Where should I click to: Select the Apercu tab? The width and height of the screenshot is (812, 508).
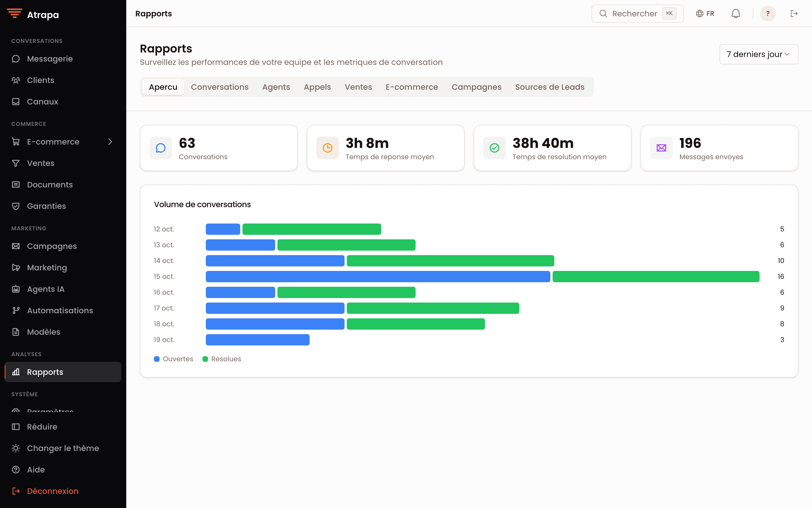(x=163, y=87)
